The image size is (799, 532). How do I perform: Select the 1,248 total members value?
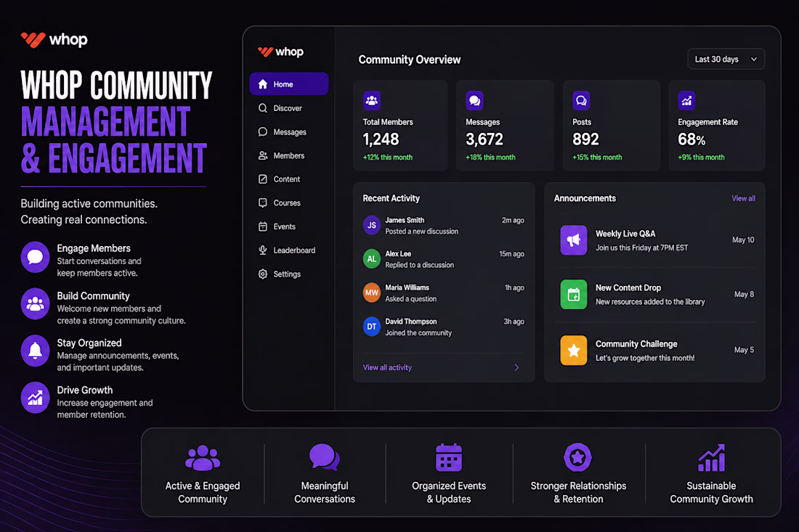click(381, 139)
